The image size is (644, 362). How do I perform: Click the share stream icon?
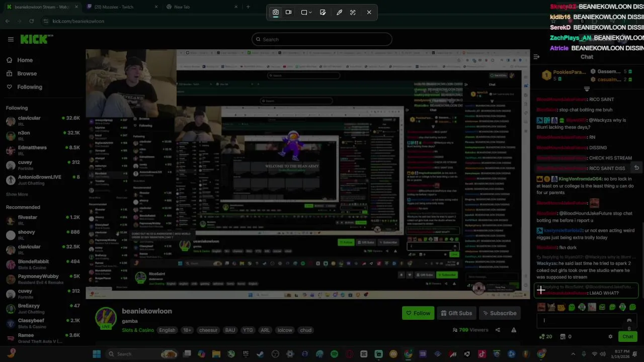(x=498, y=330)
